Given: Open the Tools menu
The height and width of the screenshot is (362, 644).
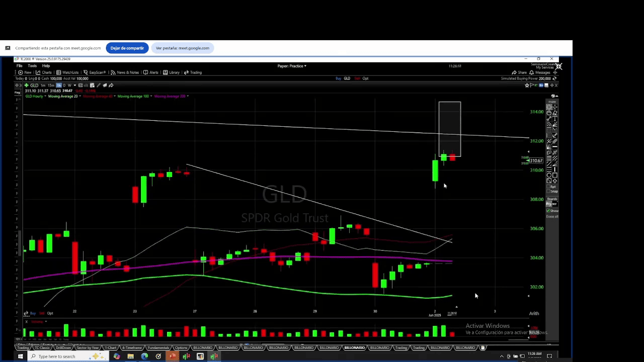Looking at the screenshot, I should [x=32, y=66].
